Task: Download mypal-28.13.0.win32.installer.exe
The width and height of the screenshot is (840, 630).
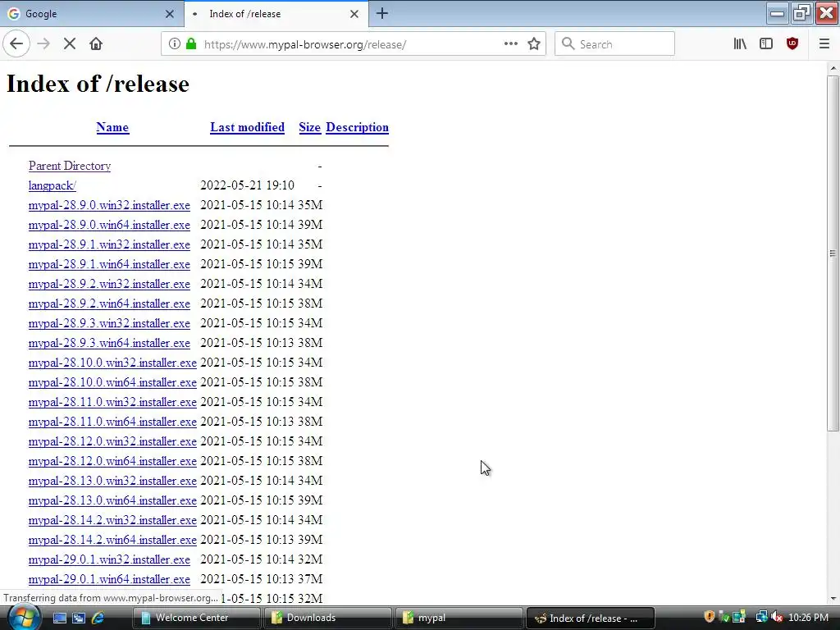Action: [112, 481]
